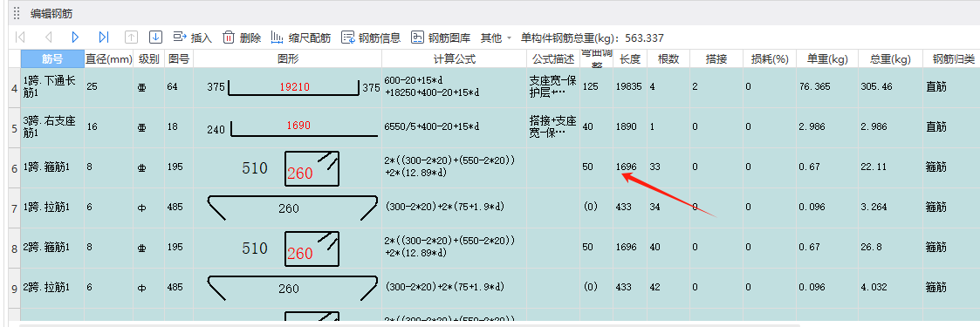Viewport: 980px width, 327px height.
Task: Click the 删除 delete button
Action: 242,37
